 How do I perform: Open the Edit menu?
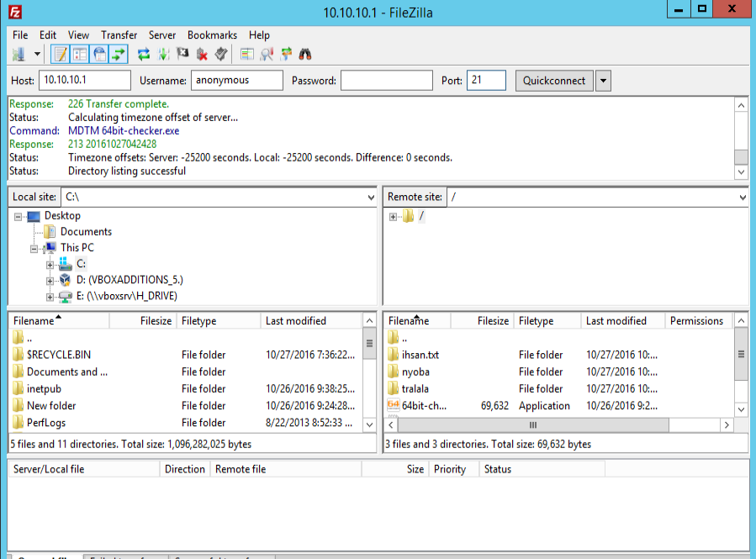[x=48, y=35]
